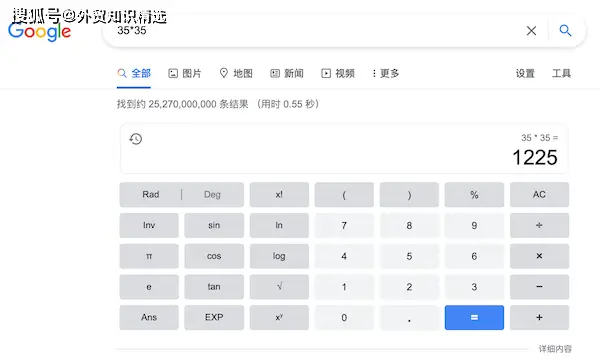Tap the number 7 key
Viewport: 600px width, 363px height.
[344, 225]
